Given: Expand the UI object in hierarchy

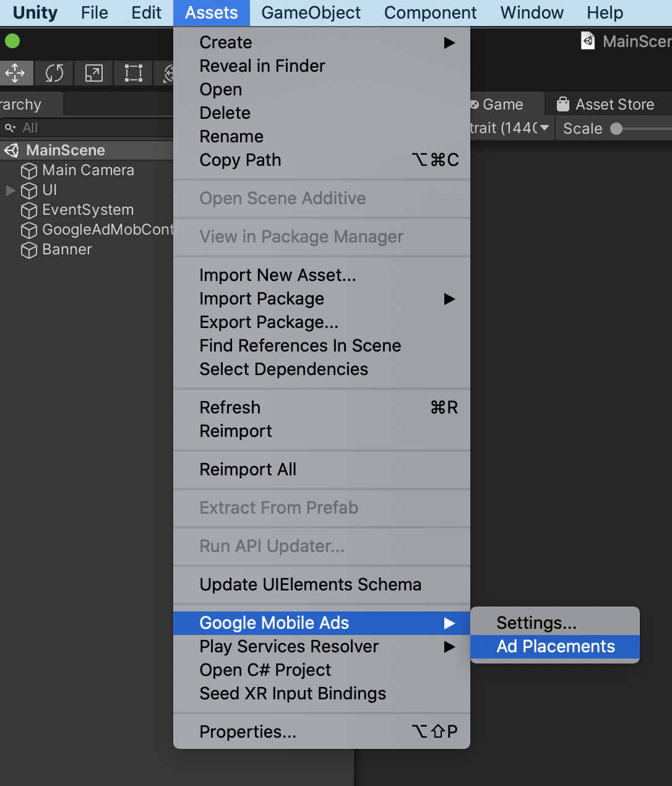Looking at the screenshot, I should [11, 190].
